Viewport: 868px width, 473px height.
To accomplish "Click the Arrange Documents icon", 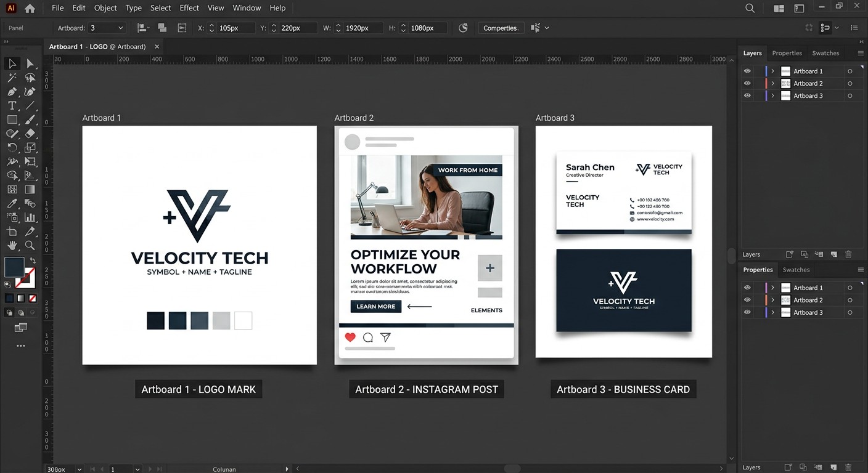I will click(779, 8).
